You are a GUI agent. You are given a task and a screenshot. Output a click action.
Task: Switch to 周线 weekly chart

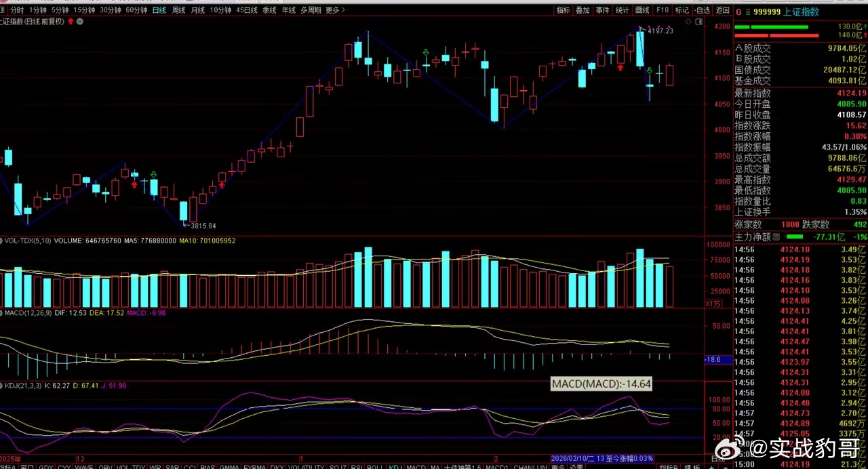coord(178,10)
